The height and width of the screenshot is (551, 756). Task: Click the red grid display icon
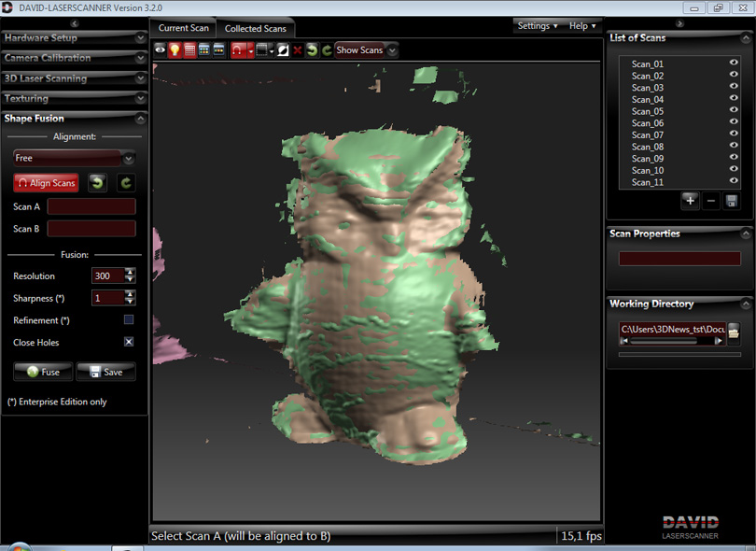tap(189, 50)
